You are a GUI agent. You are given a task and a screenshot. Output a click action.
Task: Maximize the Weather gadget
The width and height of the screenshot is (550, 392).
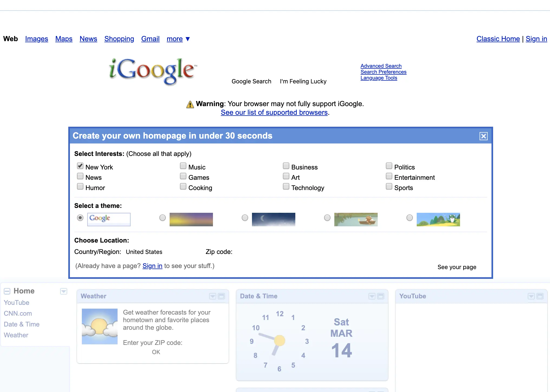221,296
